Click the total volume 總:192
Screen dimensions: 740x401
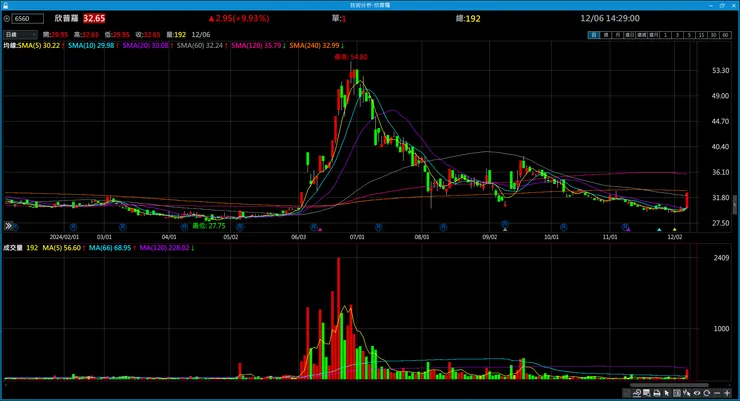468,18
